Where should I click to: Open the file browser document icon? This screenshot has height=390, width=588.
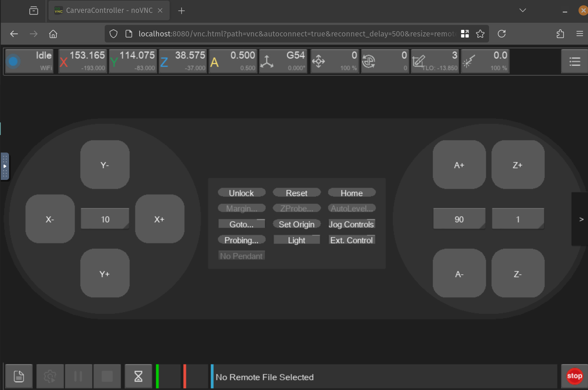click(x=19, y=376)
